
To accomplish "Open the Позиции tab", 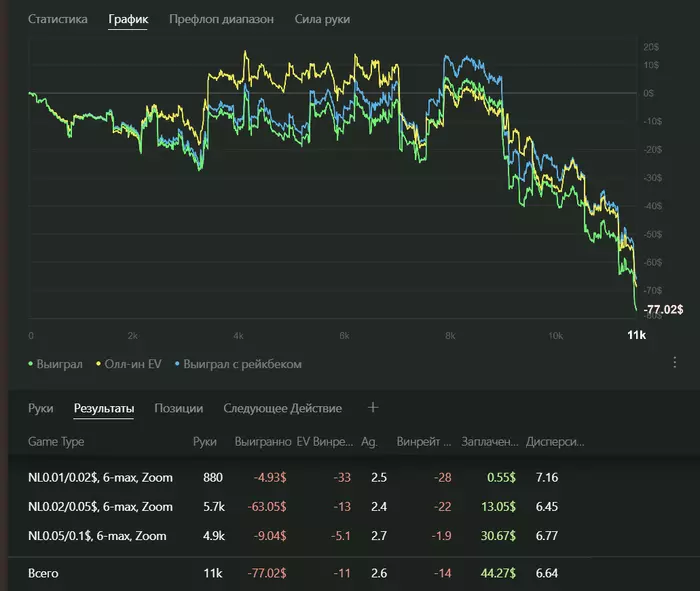I will 179,408.
